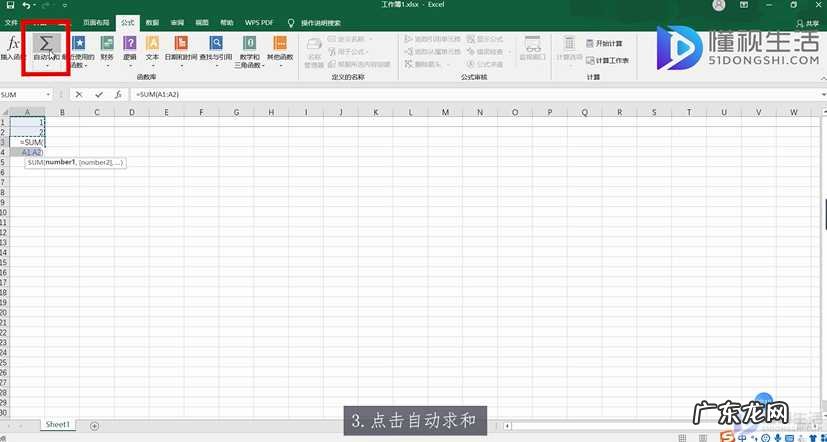This screenshot has width=827, height=442.
Task: Switch to the Review (审阅) tab
Action: click(x=177, y=23)
